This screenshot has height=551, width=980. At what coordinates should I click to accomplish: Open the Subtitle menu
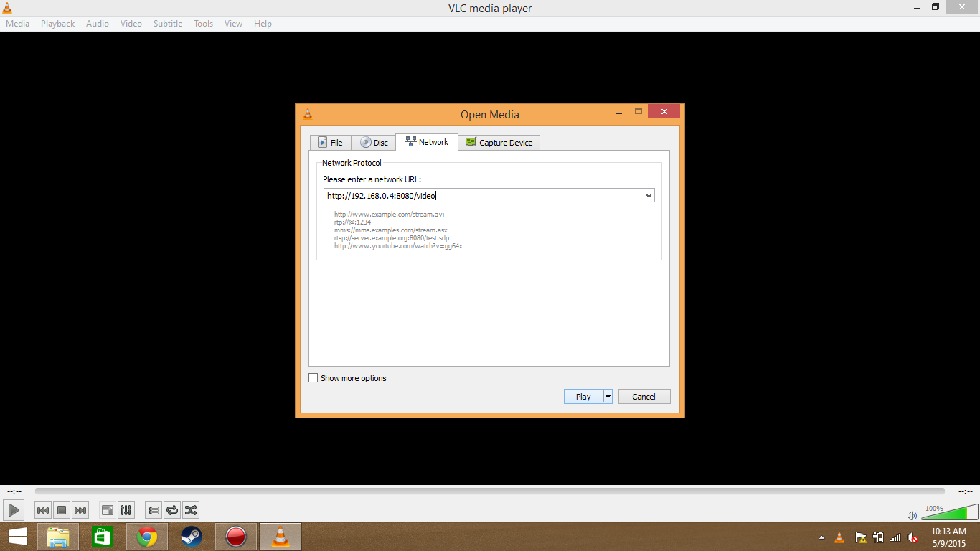click(x=168, y=24)
